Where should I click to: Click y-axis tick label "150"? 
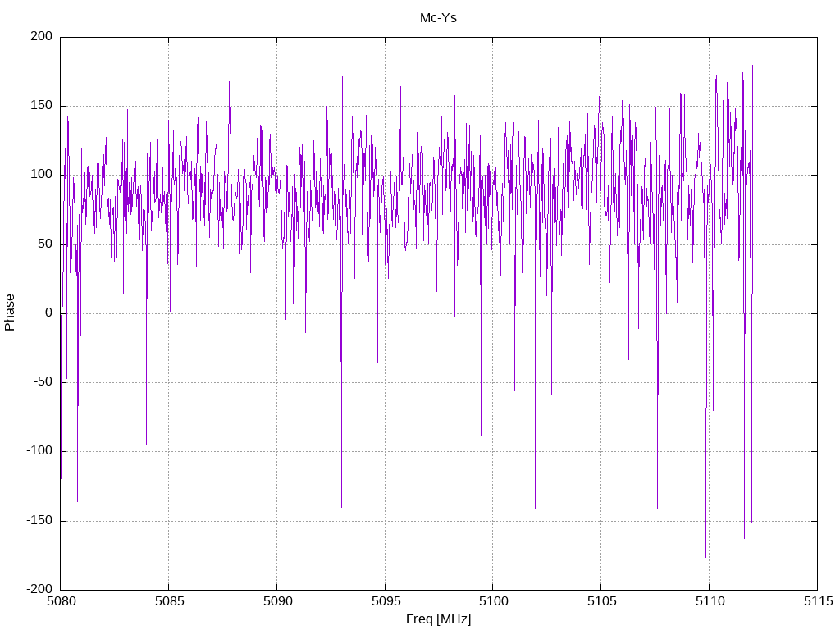(x=42, y=106)
